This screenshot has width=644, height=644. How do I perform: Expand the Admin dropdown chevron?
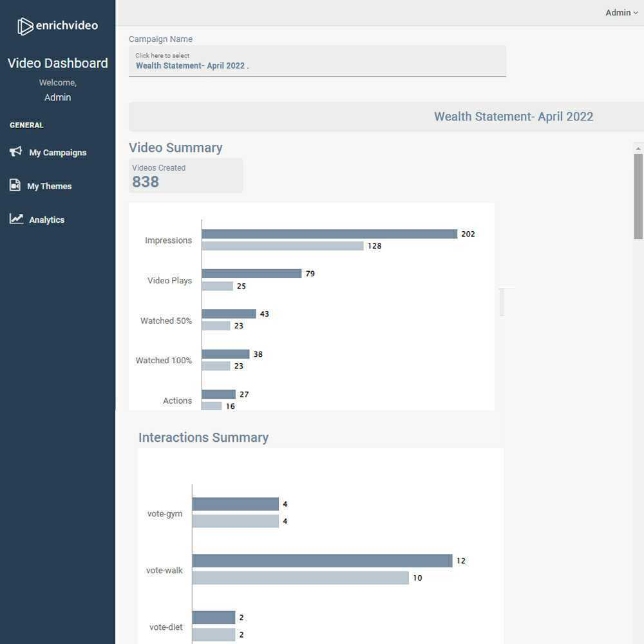tap(634, 12)
